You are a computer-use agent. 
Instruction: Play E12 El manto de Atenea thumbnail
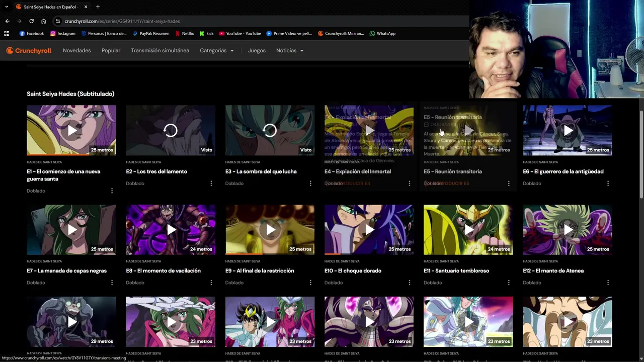pos(568,230)
